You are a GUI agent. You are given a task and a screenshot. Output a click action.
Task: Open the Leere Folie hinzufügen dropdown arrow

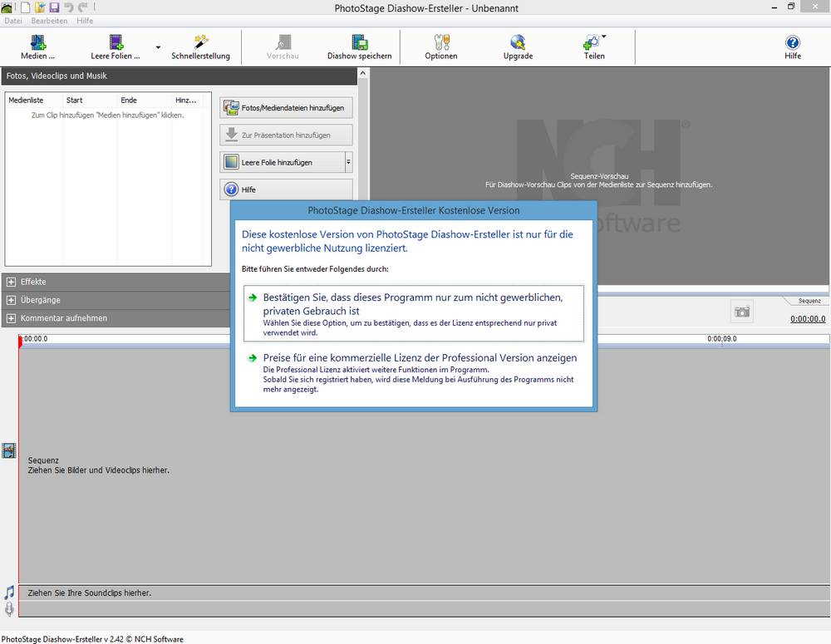[348, 162]
